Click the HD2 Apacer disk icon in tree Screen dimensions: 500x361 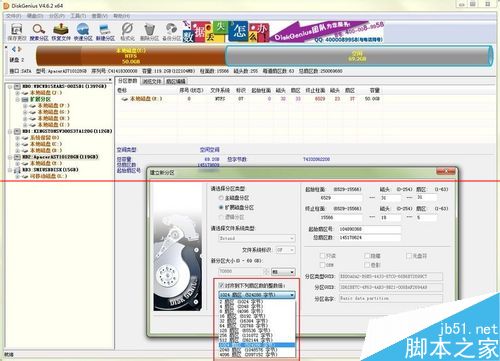[17, 157]
